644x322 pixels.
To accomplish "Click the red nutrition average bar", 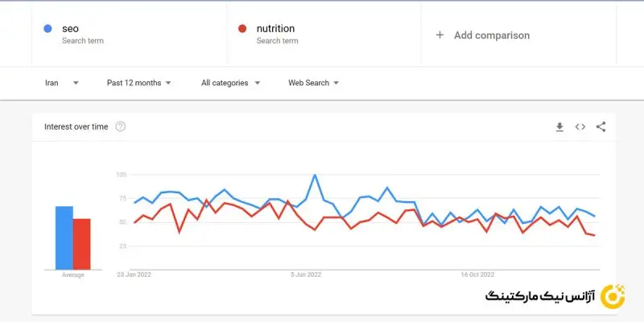I will pos(81,243).
